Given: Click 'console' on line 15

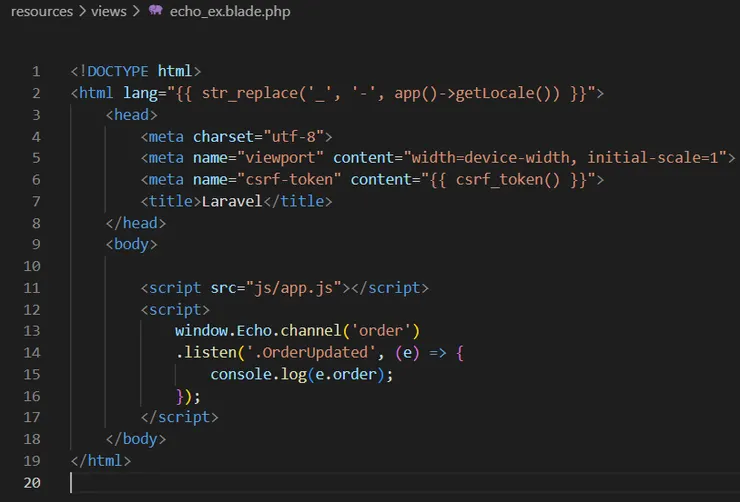Looking at the screenshot, I should click(x=241, y=374).
